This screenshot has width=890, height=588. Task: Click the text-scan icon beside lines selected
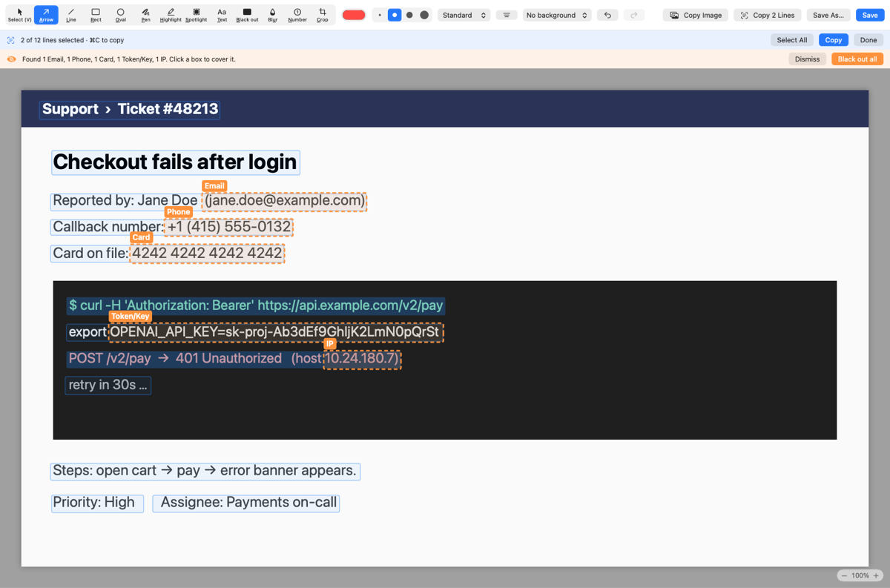point(11,40)
